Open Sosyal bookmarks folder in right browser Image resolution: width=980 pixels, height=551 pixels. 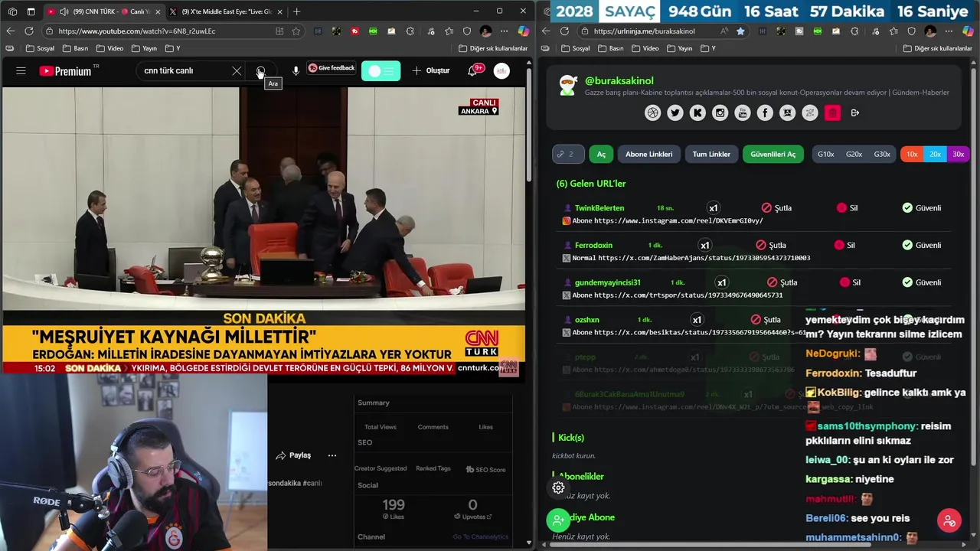[575, 48]
